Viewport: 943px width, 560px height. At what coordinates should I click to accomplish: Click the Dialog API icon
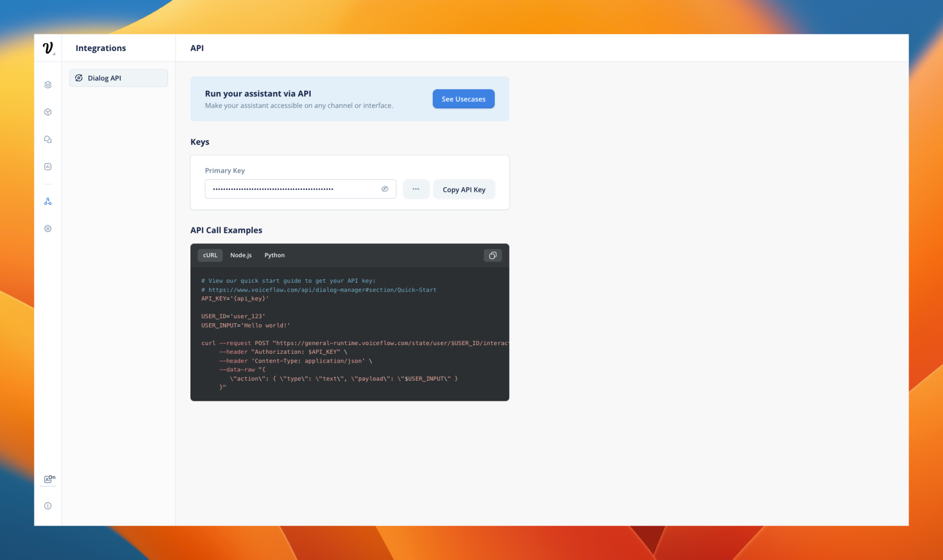79,78
